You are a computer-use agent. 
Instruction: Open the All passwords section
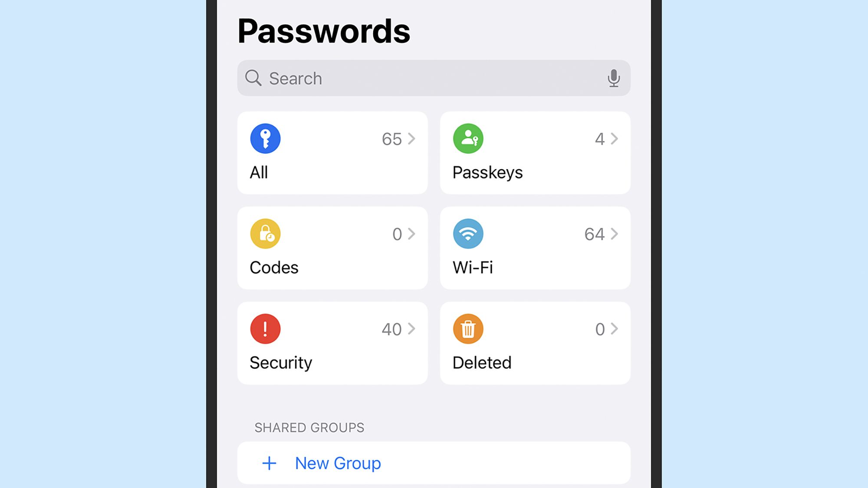pyautogui.click(x=332, y=153)
